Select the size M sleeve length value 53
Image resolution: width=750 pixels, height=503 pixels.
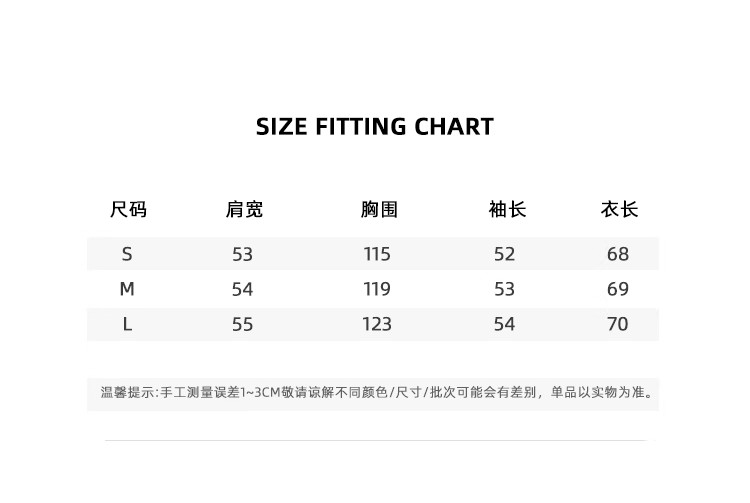tap(505, 289)
